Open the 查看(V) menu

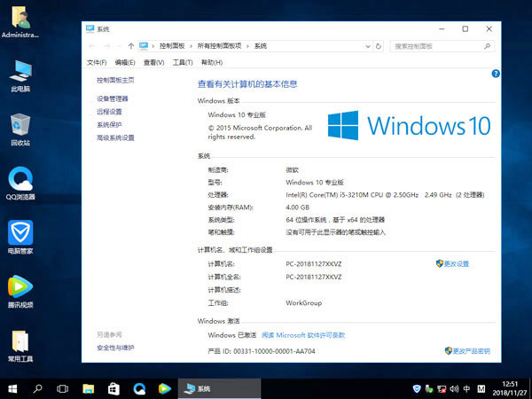[x=153, y=62]
